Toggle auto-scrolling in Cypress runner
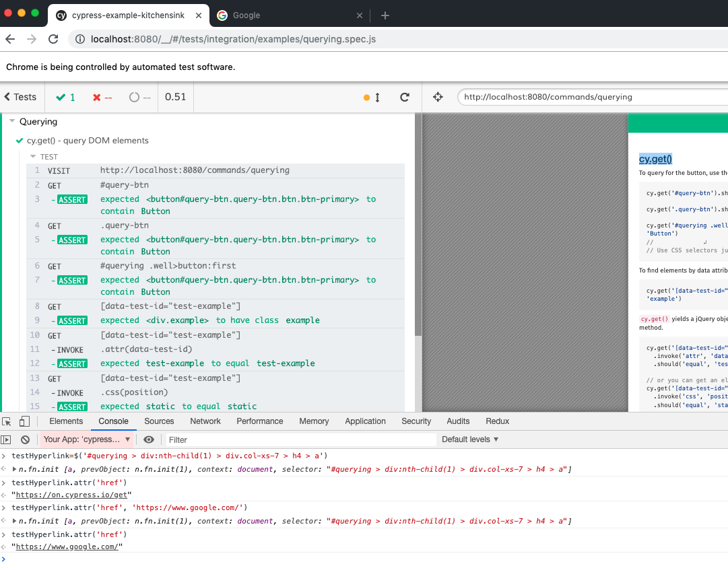Screen dimensions: 728x570 click(x=372, y=98)
